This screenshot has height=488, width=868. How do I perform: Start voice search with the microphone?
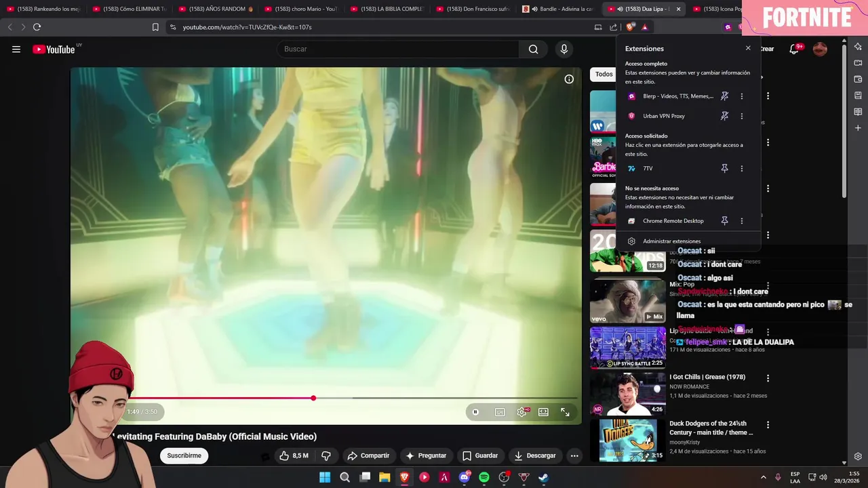[x=564, y=49]
